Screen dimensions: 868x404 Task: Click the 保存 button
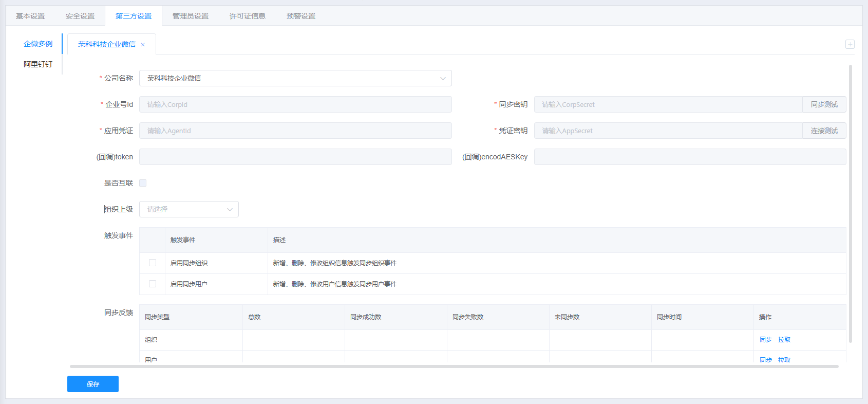pyautogui.click(x=93, y=384)
